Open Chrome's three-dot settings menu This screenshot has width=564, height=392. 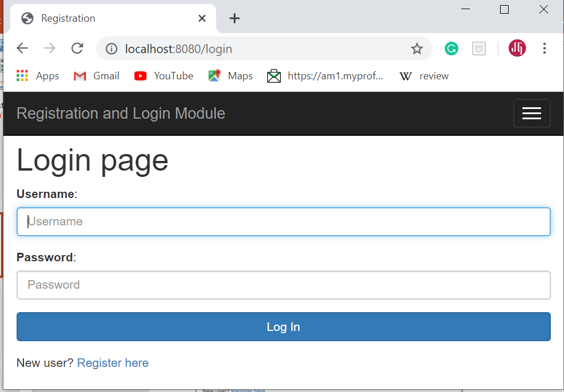tap(545, 49)
